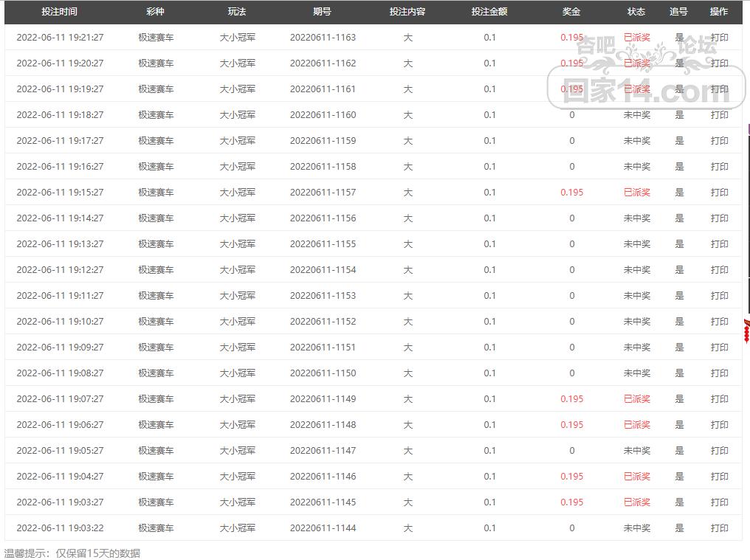Click prize 0.195 for issue 20220611-1148
The image size is (750, 560).
(x=571, y=425)
